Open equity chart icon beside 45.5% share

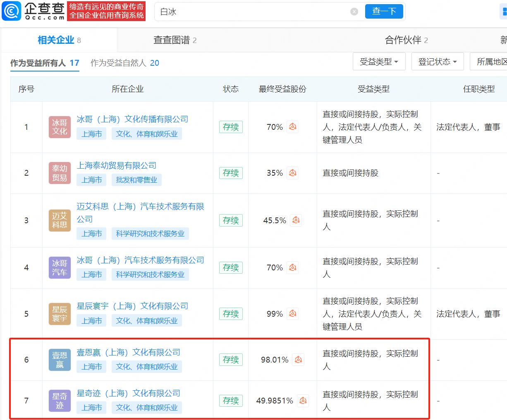(296, 220)
